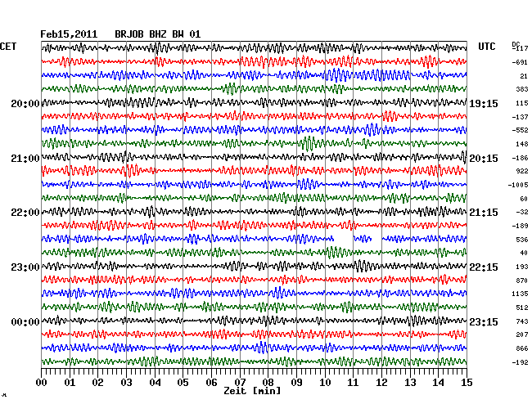This screenshot has height=404, width=532.
Task: Click the date label Feb15,2011
Action: click(x=69, y=34)
